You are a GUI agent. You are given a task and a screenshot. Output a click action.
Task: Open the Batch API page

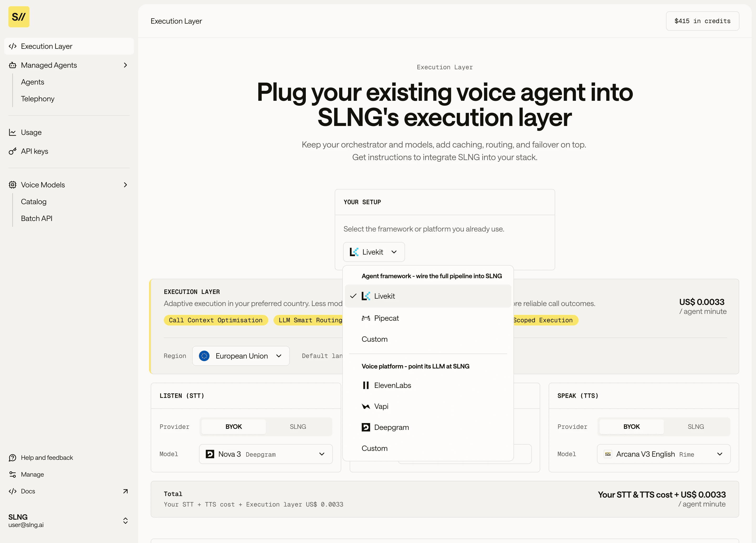(37, 218)
